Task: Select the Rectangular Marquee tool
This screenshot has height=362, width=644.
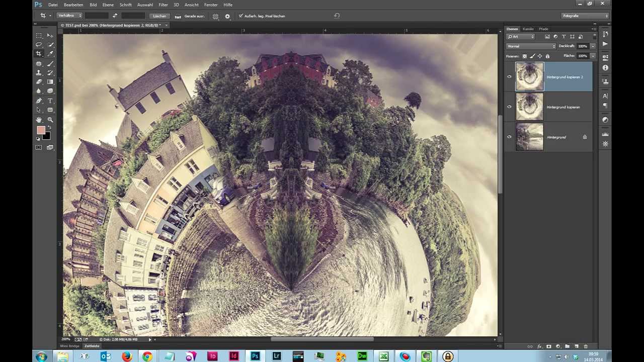Action: pos(39,35)
